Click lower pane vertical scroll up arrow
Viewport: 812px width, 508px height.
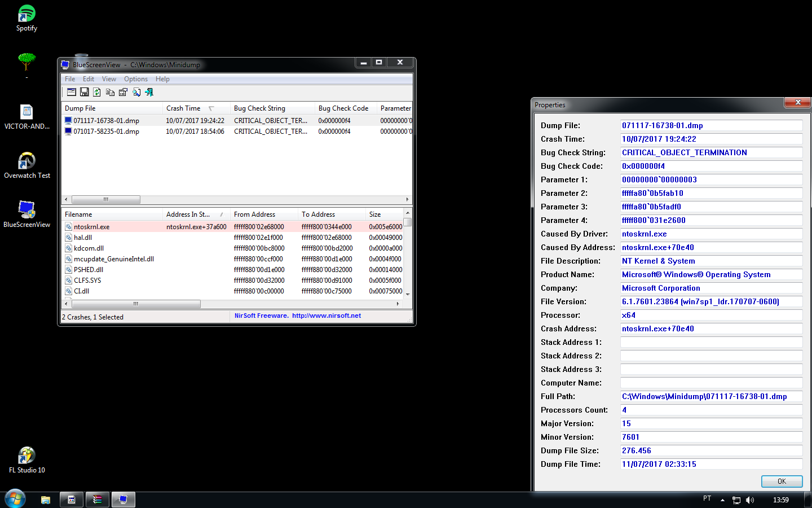[x=408, y=213]
